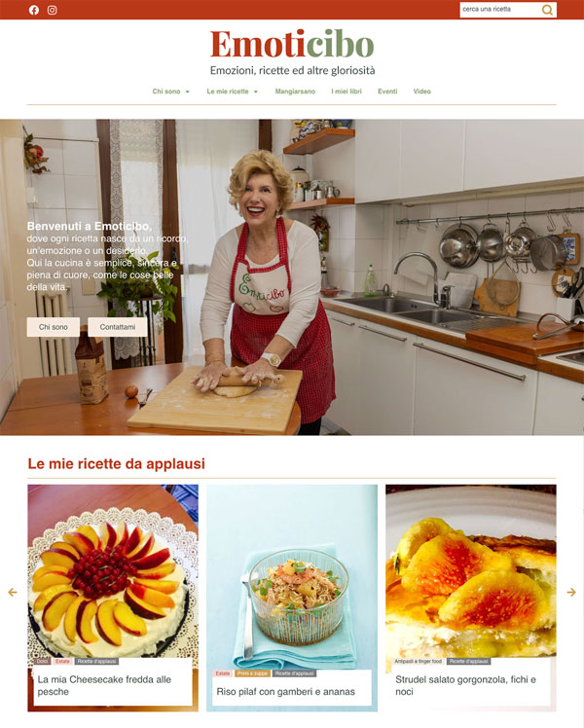Click inside the 'cerca una ricetta' field
584x728 pixels.
pos(500,10)
